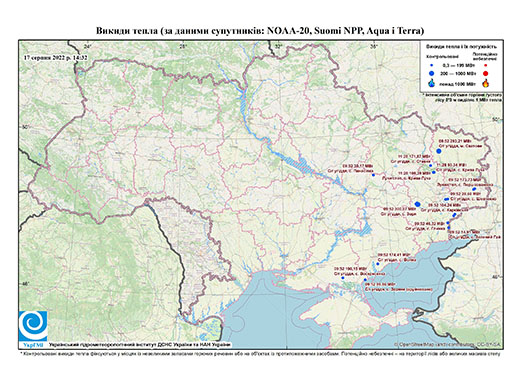The image size is (520, 368).
Task: Click the timestamp '17 серпня 2022 р. 14:32'
Action: [x=56, y=57]
